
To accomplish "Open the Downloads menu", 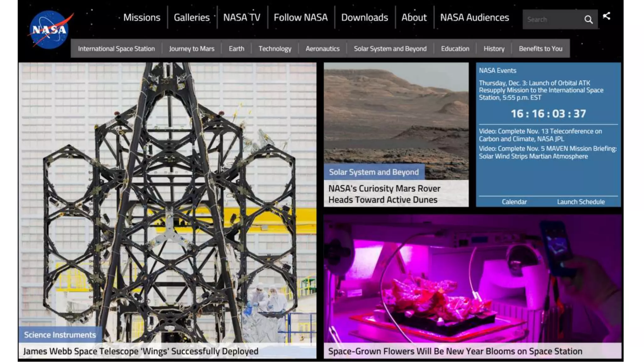I will (x=364, y=18).
